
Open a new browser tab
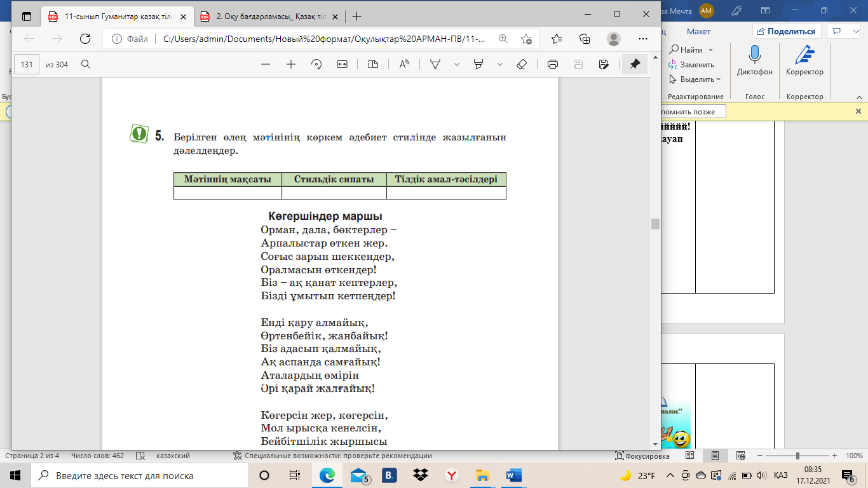356,17
